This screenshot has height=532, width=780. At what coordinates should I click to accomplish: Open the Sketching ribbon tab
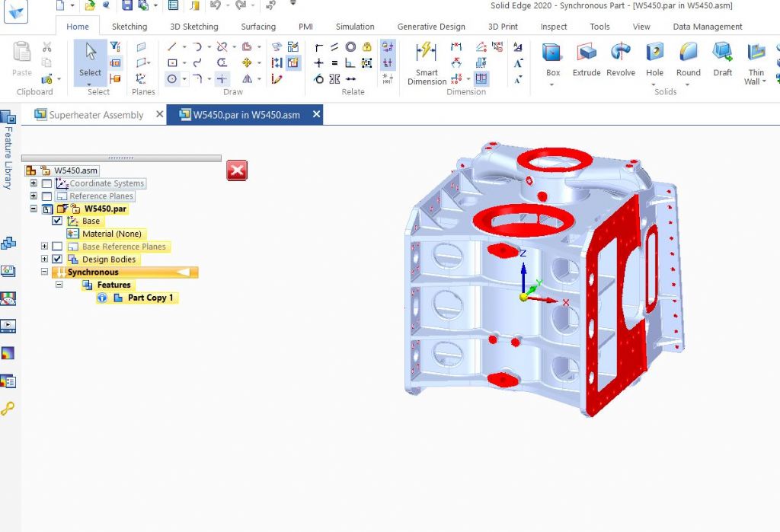129,27
